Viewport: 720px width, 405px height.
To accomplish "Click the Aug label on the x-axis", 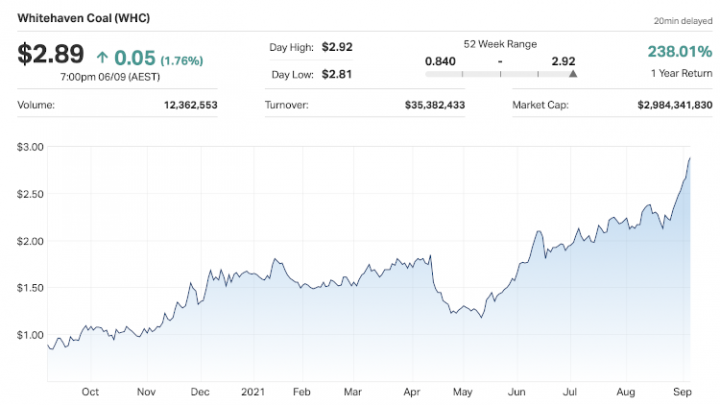I will tap(626, 392).
